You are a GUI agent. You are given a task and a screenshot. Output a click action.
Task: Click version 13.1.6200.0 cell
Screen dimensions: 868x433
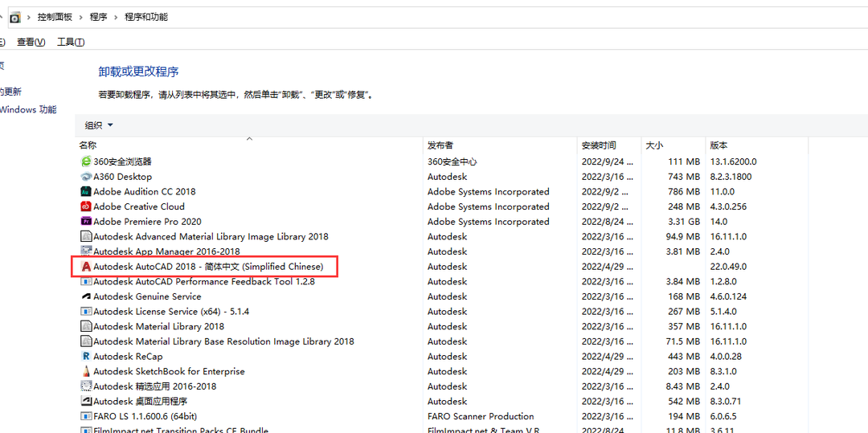coord(733,162)
